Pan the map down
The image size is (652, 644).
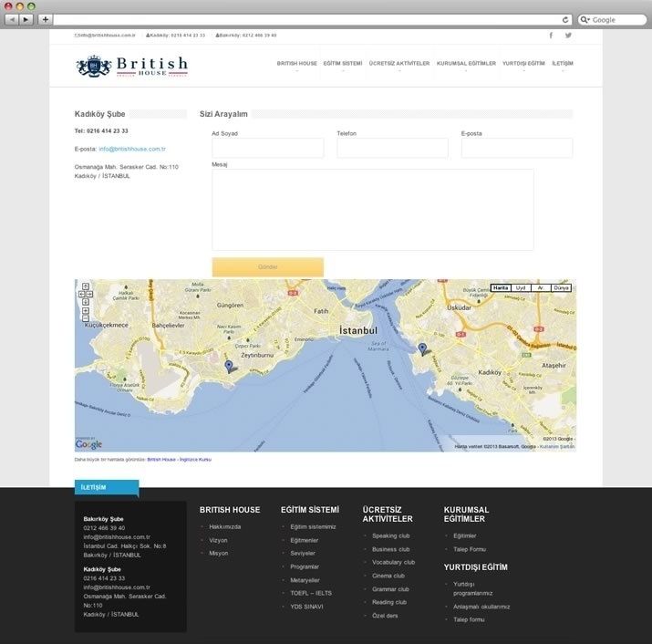coord(85,302)
